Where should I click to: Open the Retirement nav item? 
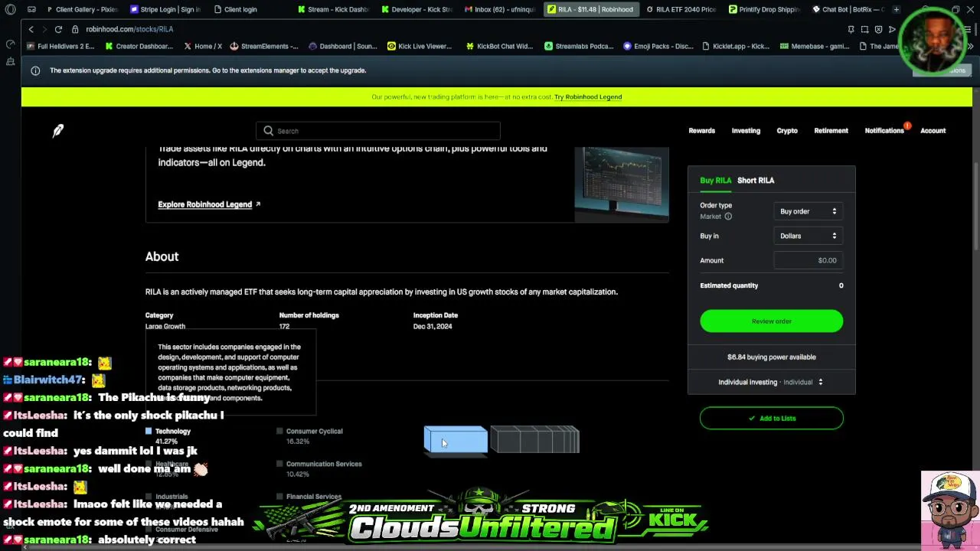click(x=831, y=131)
